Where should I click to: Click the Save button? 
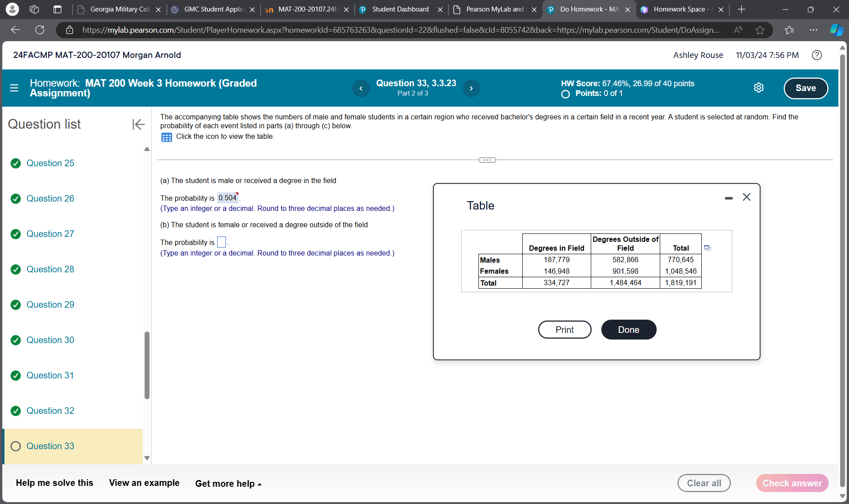[x=806, y=88]
